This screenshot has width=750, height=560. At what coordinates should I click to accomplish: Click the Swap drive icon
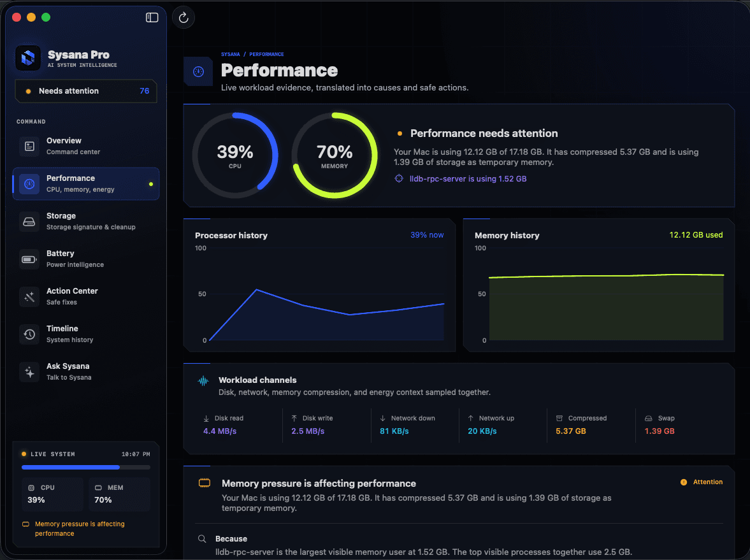click(x=649, y=418)
